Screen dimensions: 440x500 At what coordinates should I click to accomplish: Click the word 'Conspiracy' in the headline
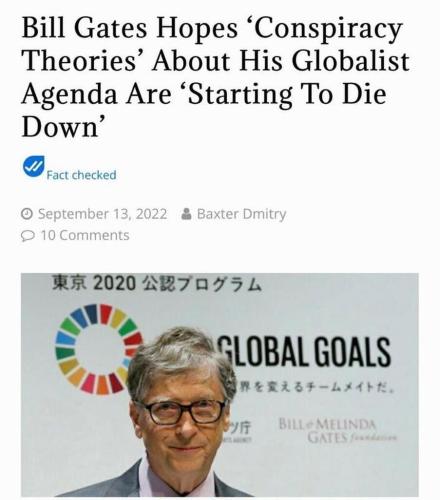pyautogui.click(x=327, y=28)
